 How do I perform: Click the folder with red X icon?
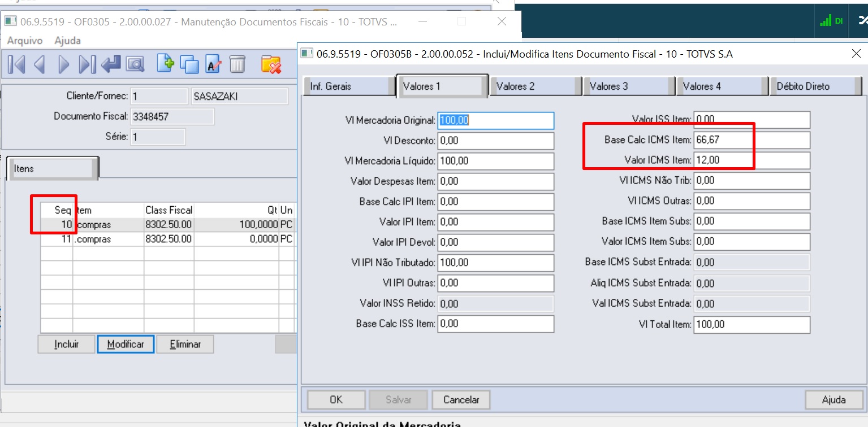pos(271,64)
